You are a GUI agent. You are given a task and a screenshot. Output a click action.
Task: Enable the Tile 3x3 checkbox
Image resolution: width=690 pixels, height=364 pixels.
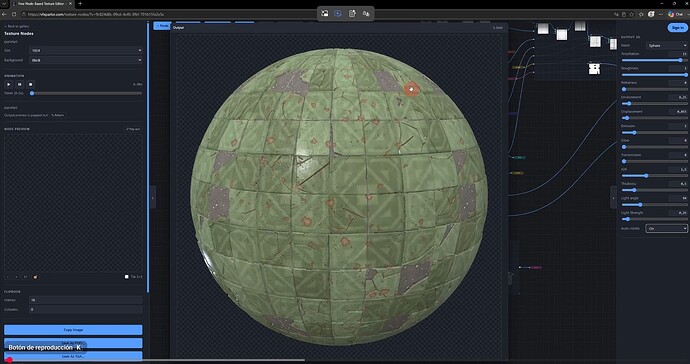coord(127,277)
